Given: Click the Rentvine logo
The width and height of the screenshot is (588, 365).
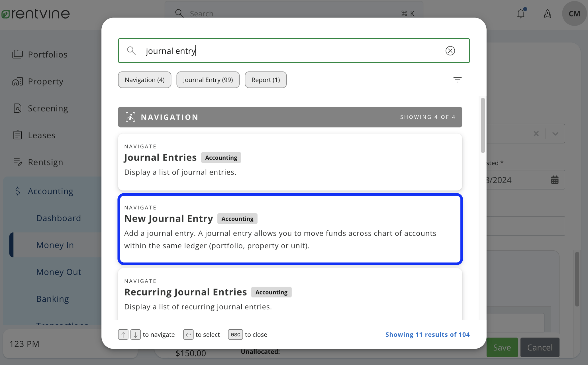Looking at the screenshot, I should (x=36, y=13).
